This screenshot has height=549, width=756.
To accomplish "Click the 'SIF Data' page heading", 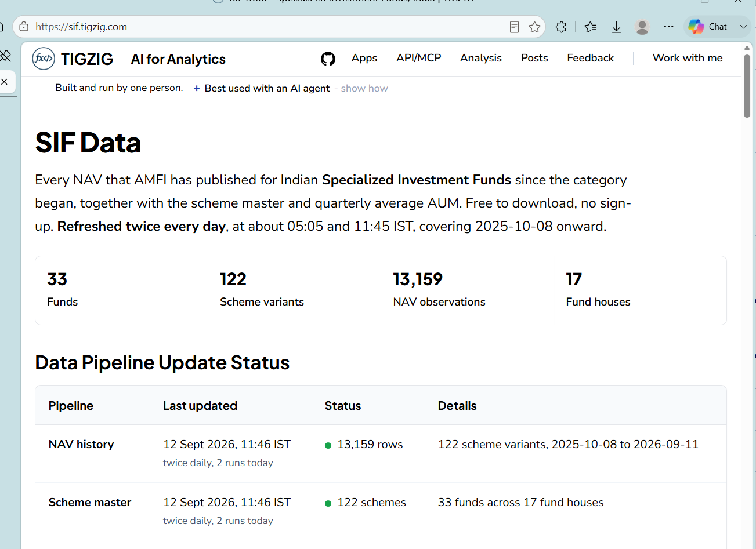I will point(88,143).
